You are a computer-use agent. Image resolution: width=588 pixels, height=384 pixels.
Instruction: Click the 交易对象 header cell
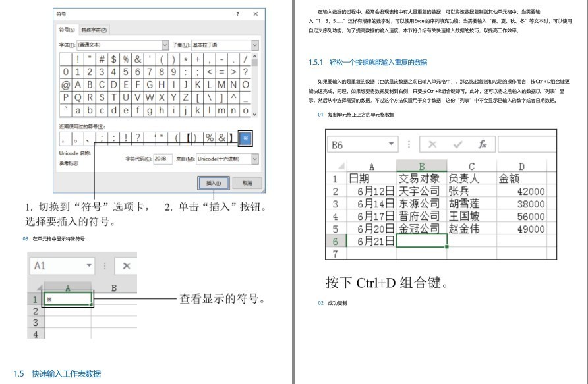point(421,178)
